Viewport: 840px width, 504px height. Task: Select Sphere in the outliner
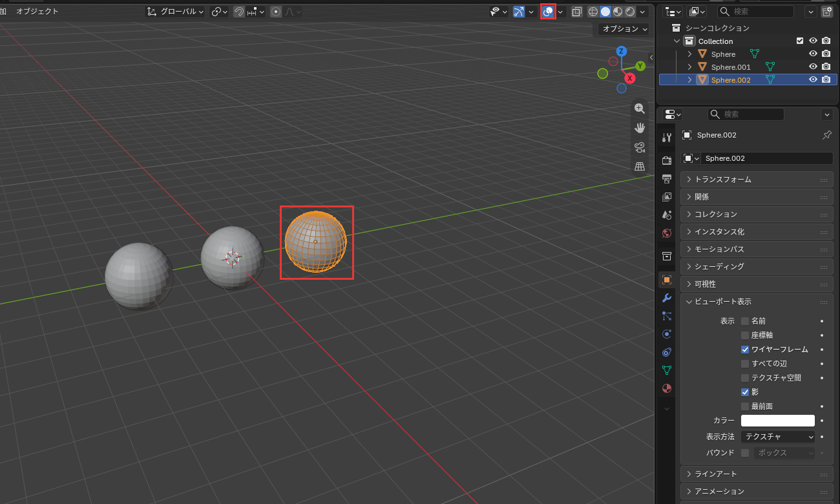pos(723,54)
